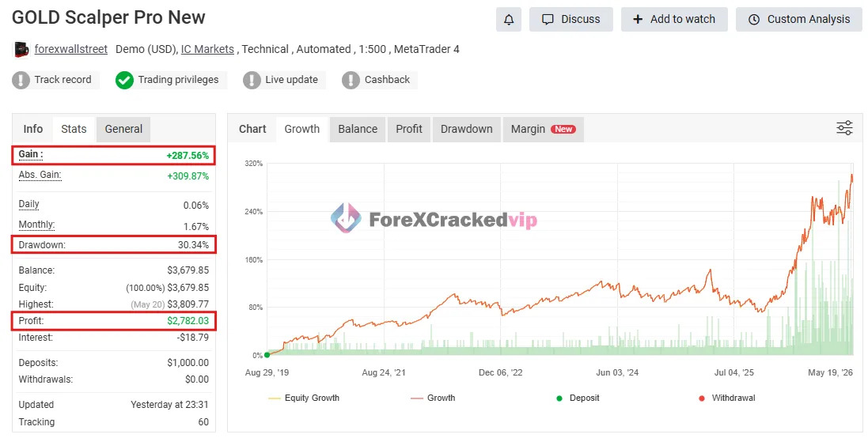Switch to the Stats tab
This screenshot has width=868, height=438.
click(74, 129)
